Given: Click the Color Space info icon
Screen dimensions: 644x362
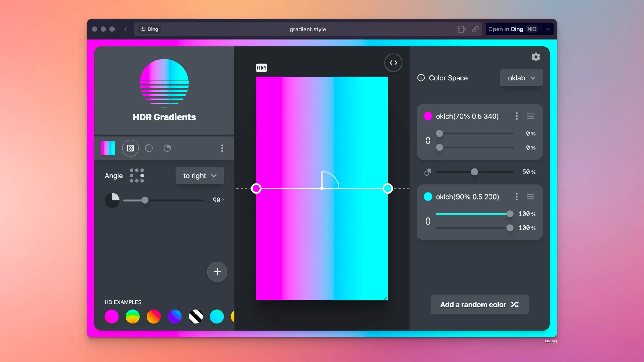Looking at the screenshot, I should 421,78.
